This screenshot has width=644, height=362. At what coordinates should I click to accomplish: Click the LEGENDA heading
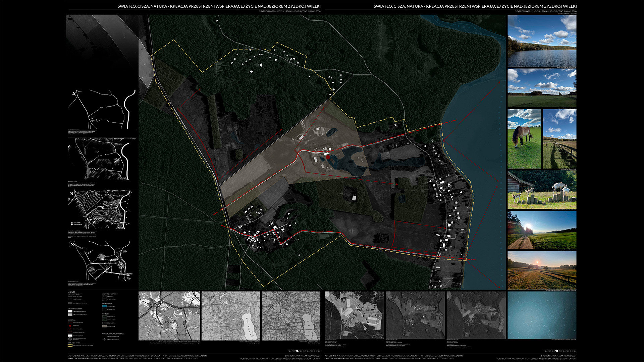(x=71, y=292)
